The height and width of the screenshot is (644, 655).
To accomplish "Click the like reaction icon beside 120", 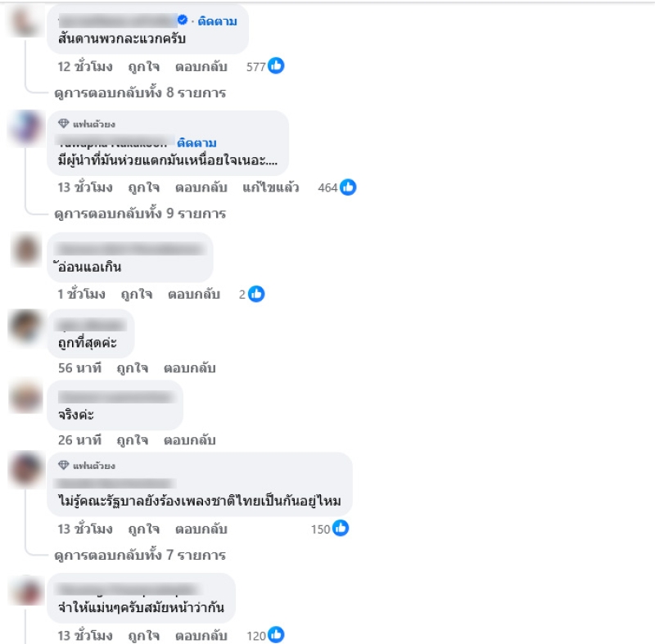I will [x=276, y=635].
